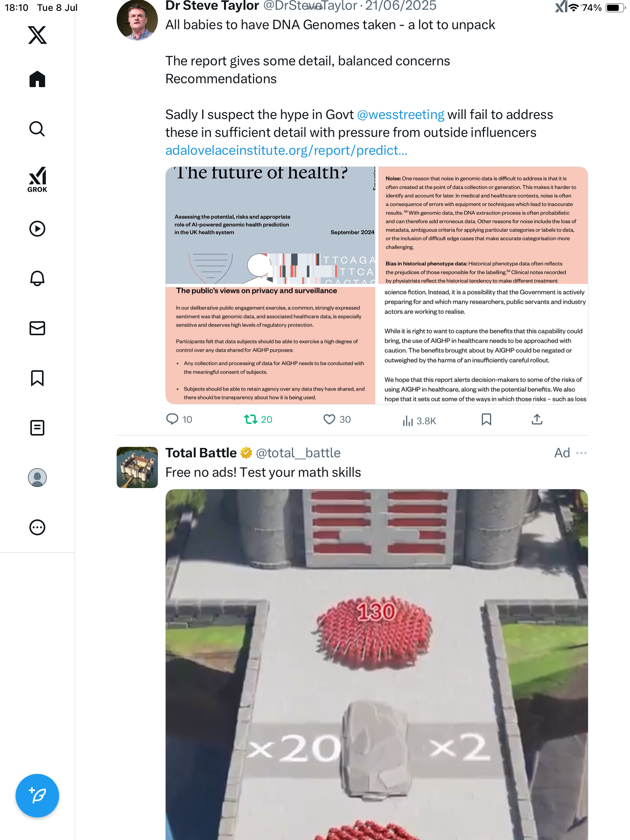Compose a new post with blue button

coord(37,796)
